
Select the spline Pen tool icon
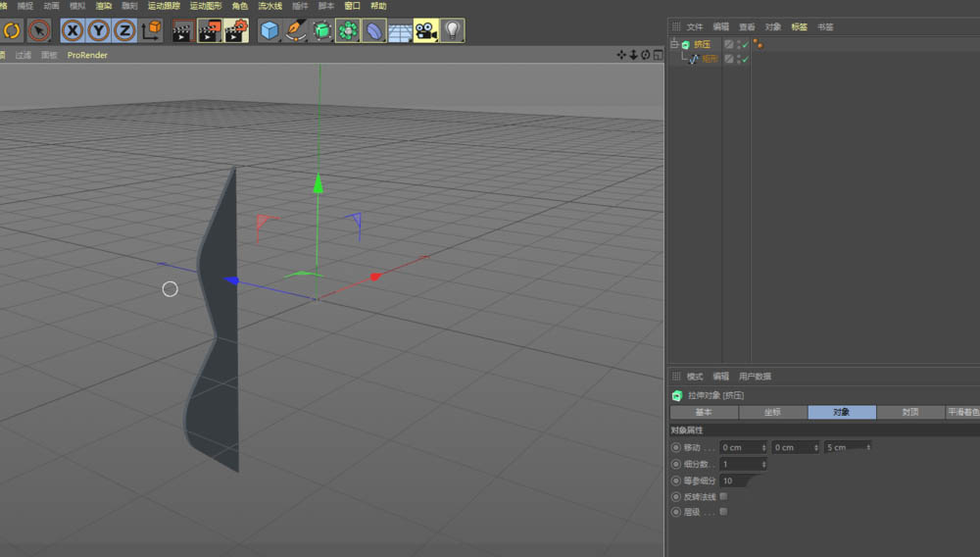[296, 30]
